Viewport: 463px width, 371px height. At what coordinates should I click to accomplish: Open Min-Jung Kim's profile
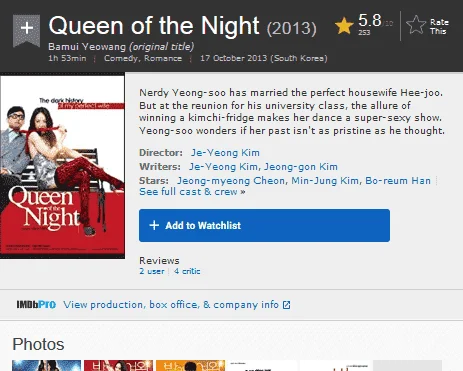(x=325, y=181)
